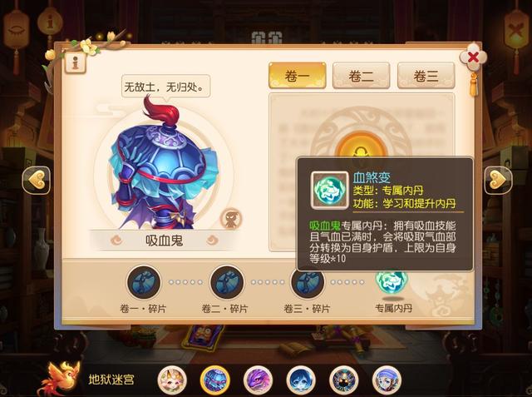Toggle the eye lantern at top left
The image size is (532, 397).
[x=16, y=31]
